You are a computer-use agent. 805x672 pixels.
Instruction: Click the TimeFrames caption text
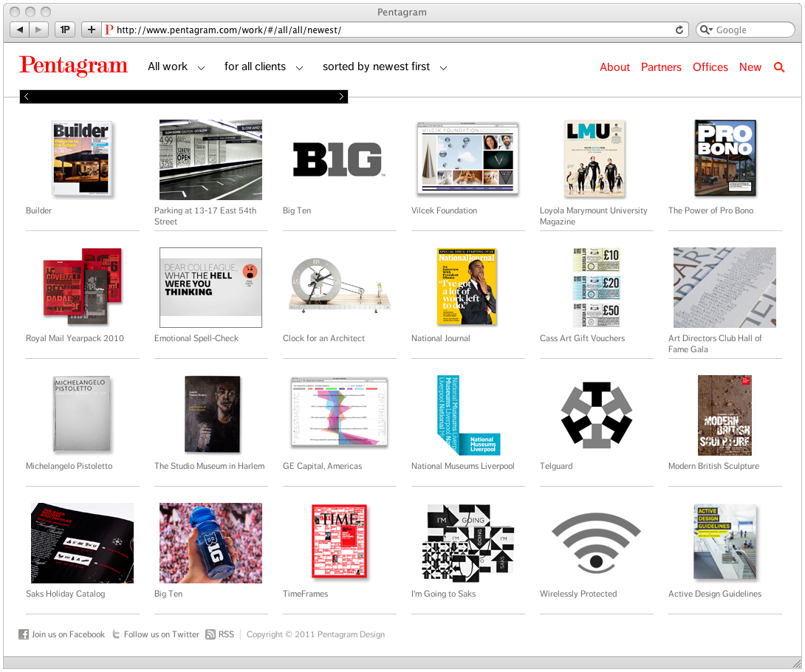click(x=306, y=594)
